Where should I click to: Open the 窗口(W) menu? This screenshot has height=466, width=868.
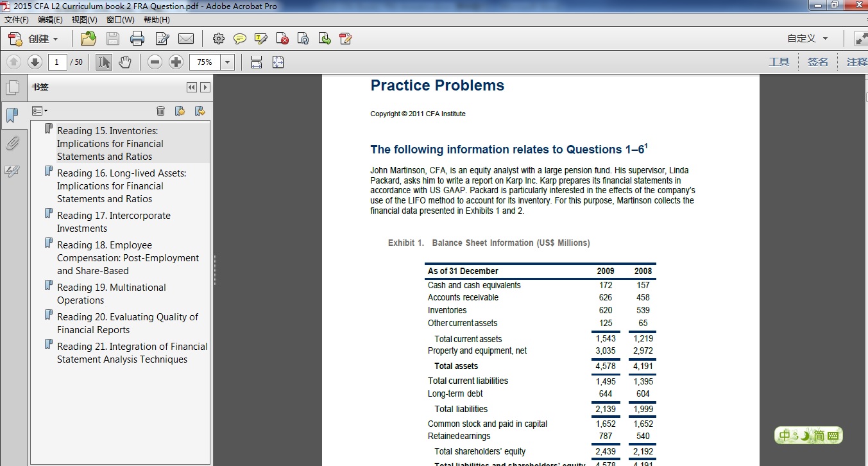coord(121,20)
